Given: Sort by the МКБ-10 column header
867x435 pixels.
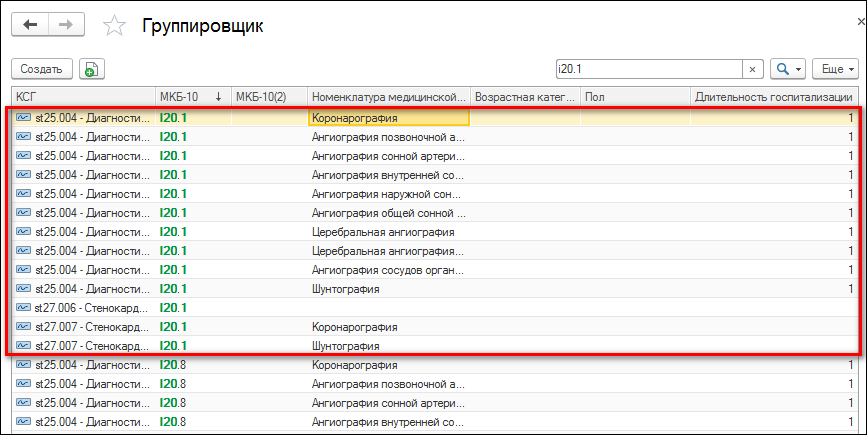Looking at the screenshot, I should click(190, 97).
